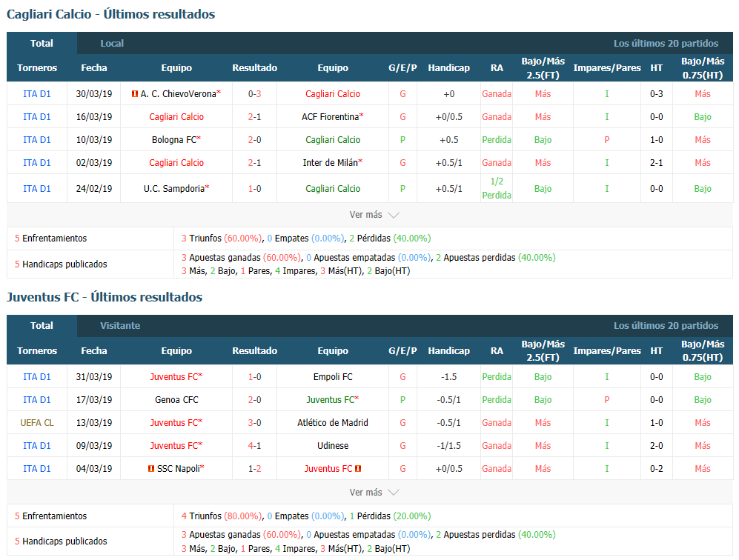Click Juventus FC - Últimos resultados heading
Viewport: 739px width, 560px height.
(x=105, y=297)
